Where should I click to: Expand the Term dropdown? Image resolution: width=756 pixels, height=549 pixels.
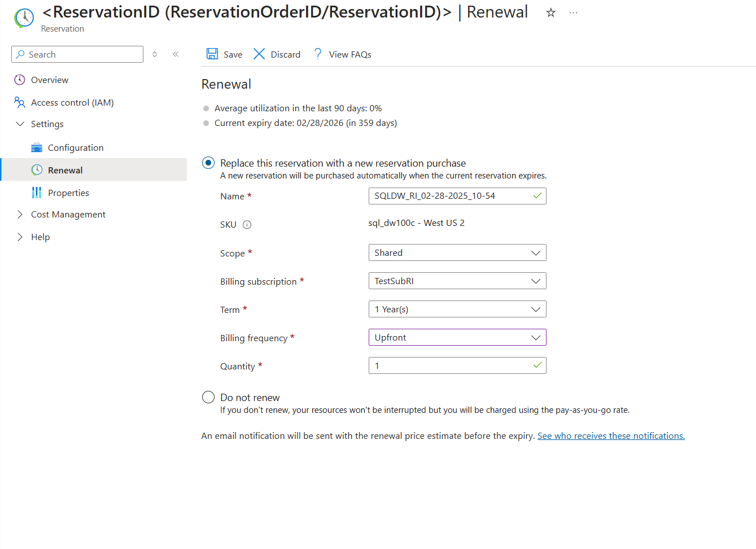click(x=457, y=310)
